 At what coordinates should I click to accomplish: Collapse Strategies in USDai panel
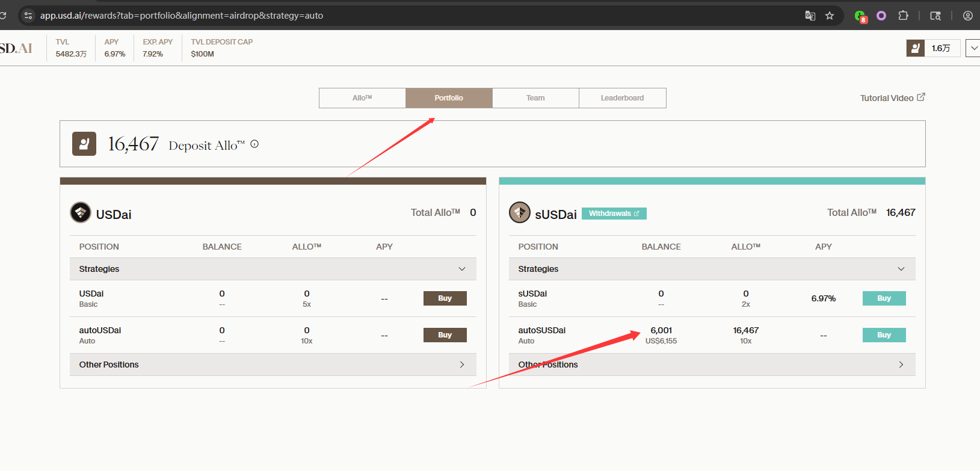(x=273, y=269)
